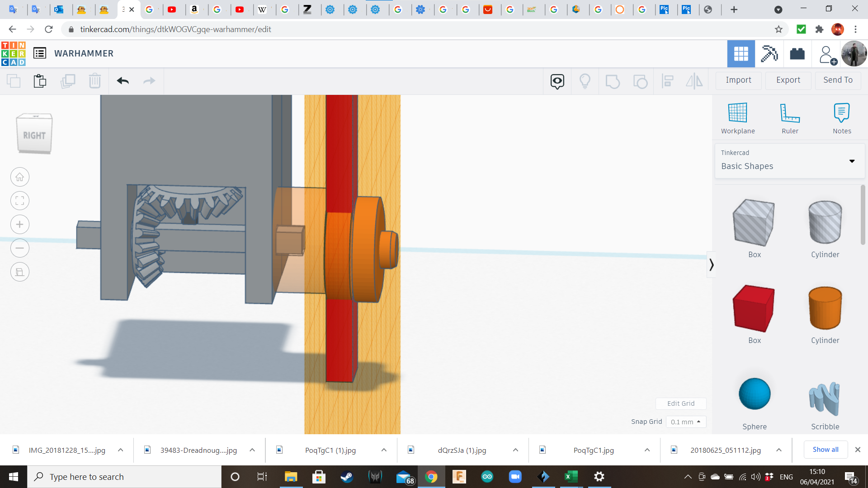Open the Snap Grid 0.1 mm dropdown
868x488 pixels.
click(x=685, y=422)
